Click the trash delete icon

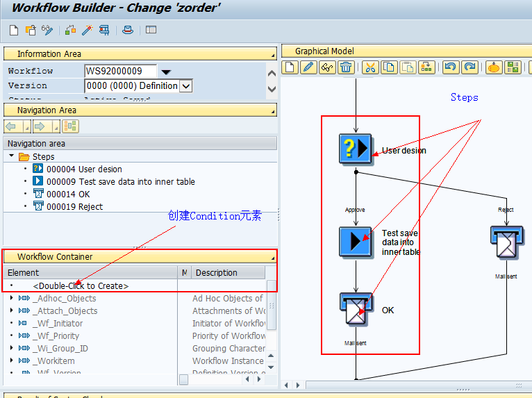[346, 67]
